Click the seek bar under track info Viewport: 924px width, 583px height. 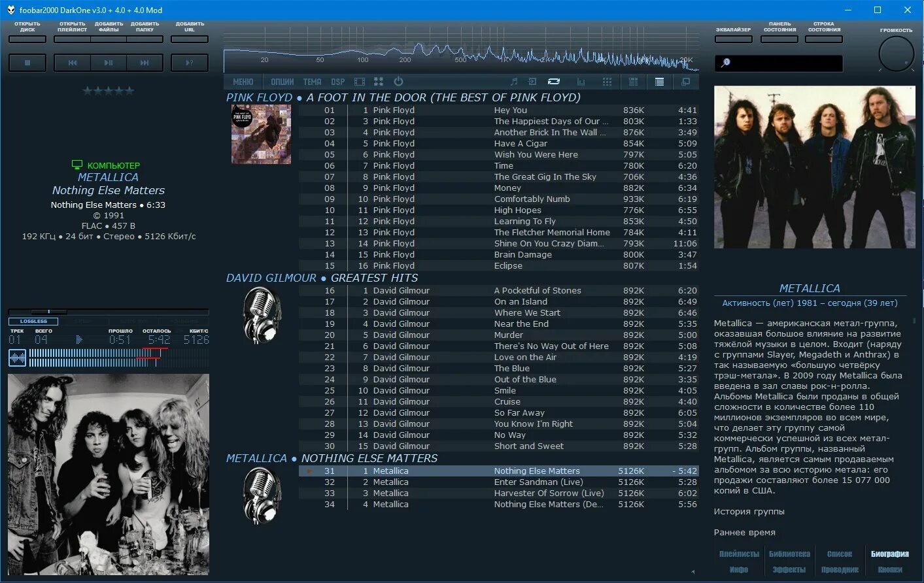pos(109,312)
